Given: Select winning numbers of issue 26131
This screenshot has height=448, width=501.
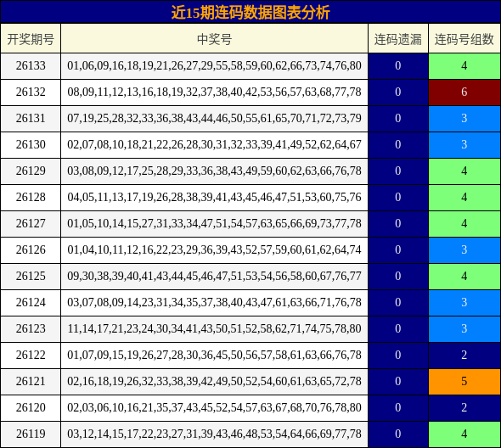Looking at the screenshot, I should coord(214,119).
